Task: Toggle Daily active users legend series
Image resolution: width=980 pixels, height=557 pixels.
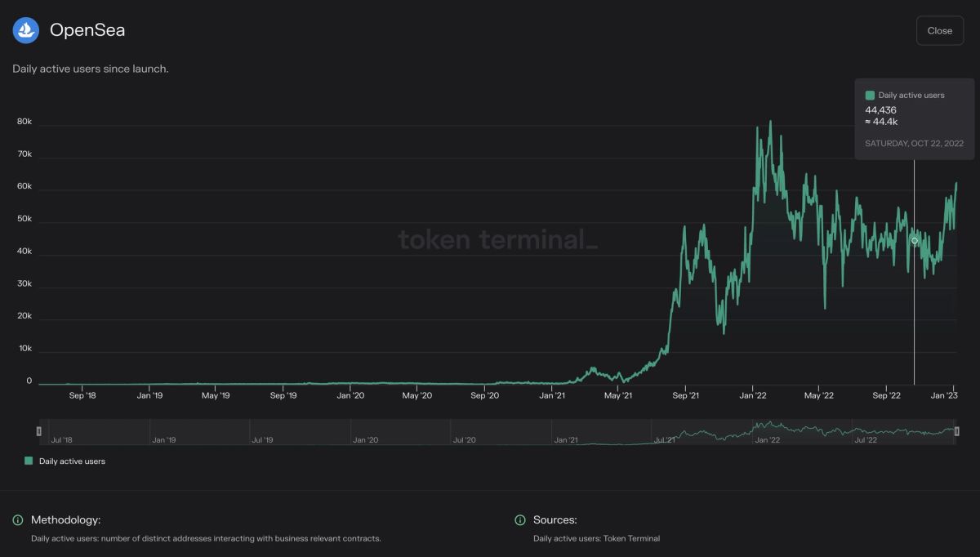Action: pyautogui.click(x=72, y=461)
